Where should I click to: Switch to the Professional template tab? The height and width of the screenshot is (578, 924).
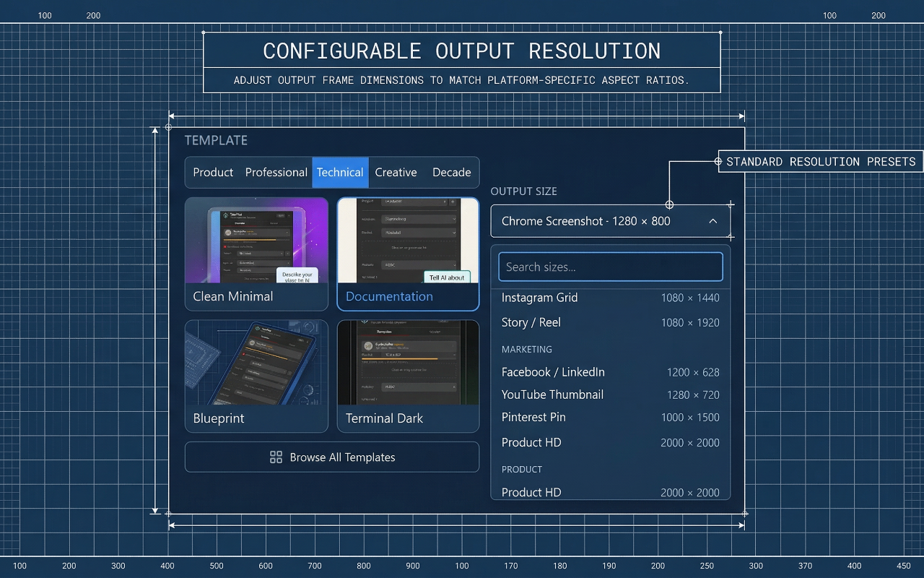[x=276, y=172]
